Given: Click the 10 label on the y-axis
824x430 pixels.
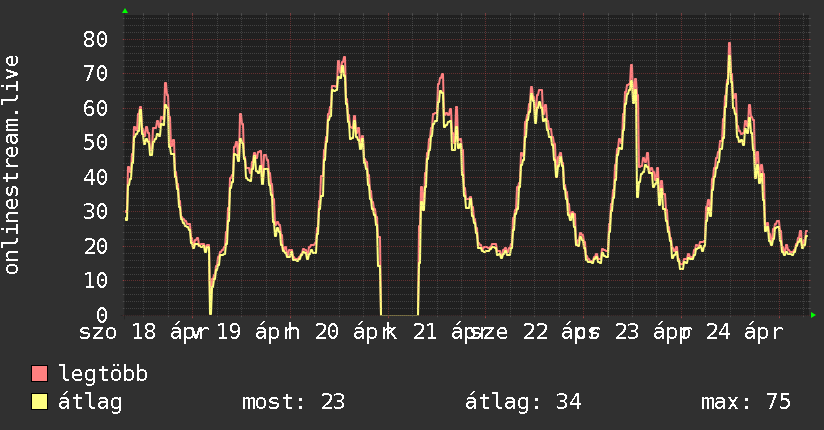Looking at the screenshot, I should 95,280.
